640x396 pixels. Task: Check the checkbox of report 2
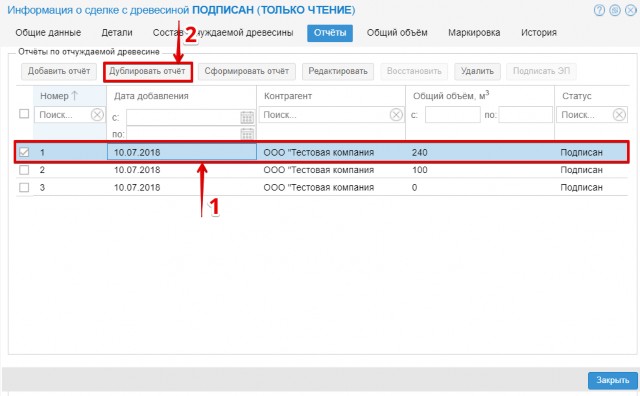tap(24, 170)
